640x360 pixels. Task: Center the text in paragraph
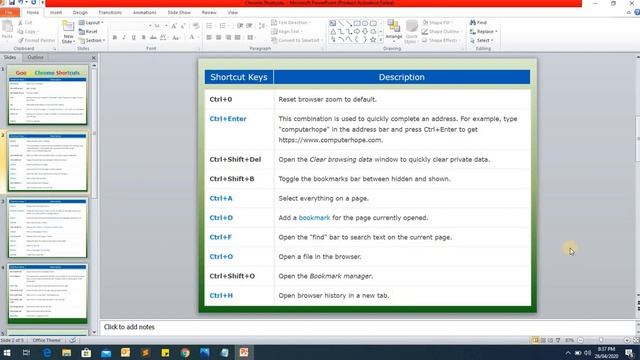tap(218, 38)
